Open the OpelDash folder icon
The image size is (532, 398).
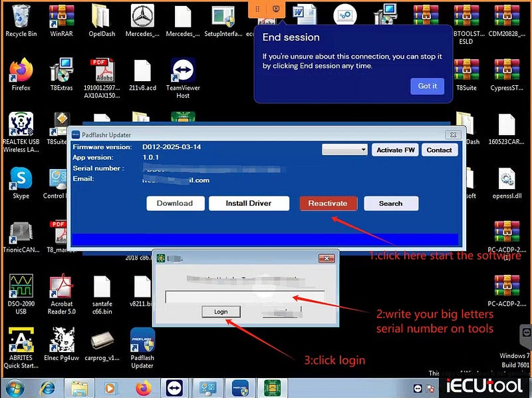pyautogui.click(x=102, y=20)
